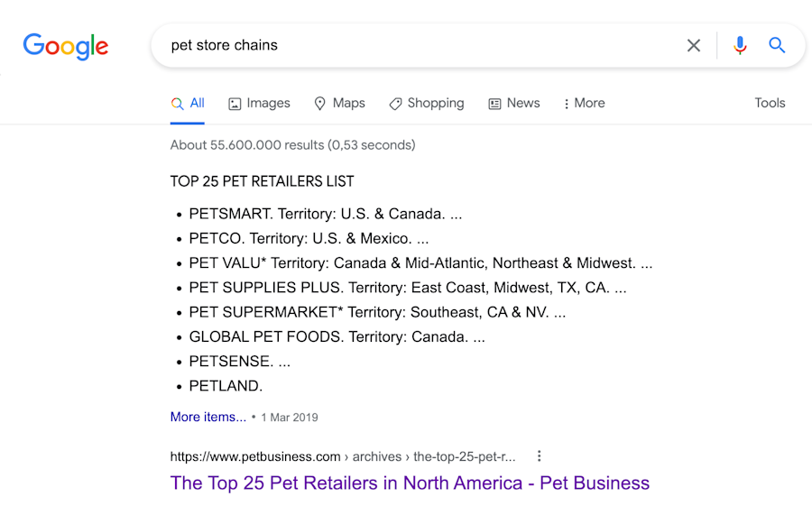Open Top 25 Pet Retailers article link
The image size is (812, 506).
point(410,483)
